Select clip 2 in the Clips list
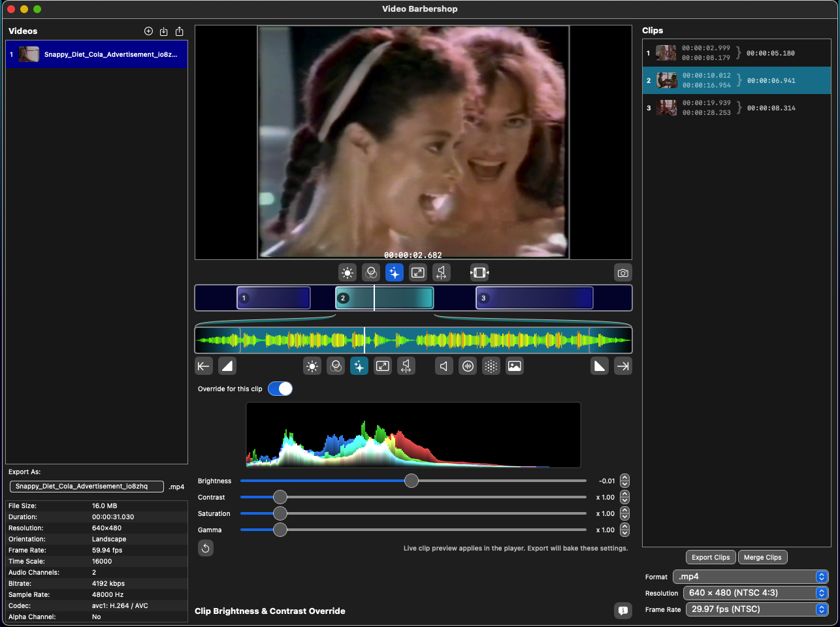This screenshot has width=840, height=627. click(x=736, y=80)
